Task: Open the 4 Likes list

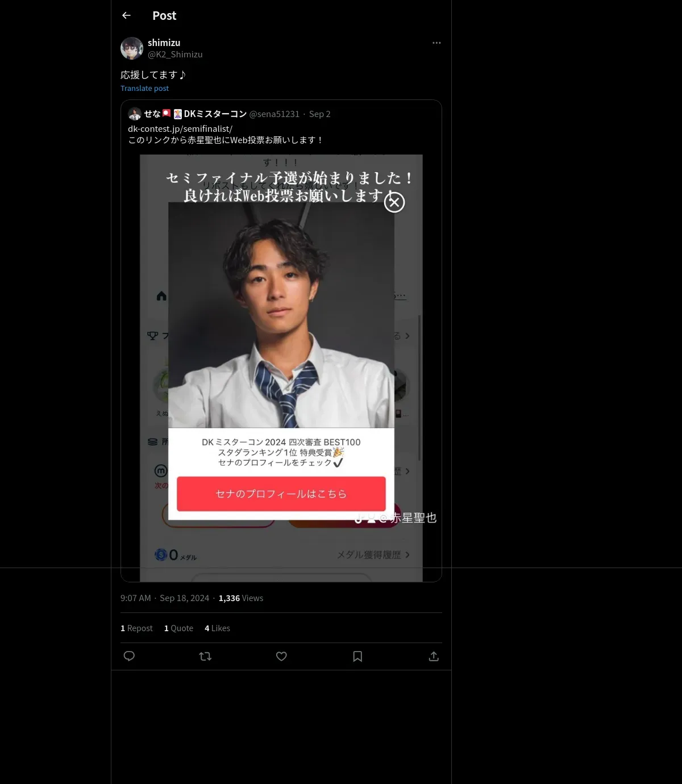Action: [x=217, y=628]
